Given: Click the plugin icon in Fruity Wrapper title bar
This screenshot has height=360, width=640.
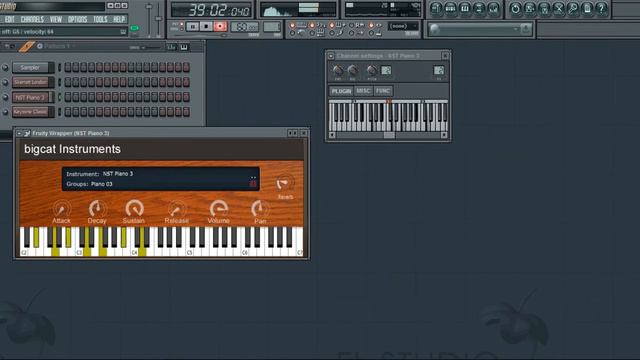Looking at the screenshot, I should pos(27,133).
